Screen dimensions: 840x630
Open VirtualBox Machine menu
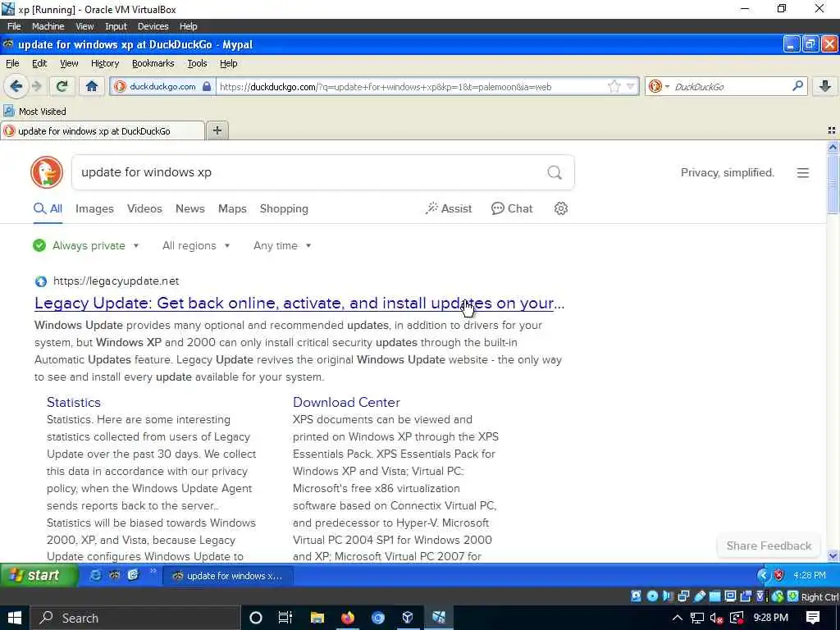[x=48, y=26]
